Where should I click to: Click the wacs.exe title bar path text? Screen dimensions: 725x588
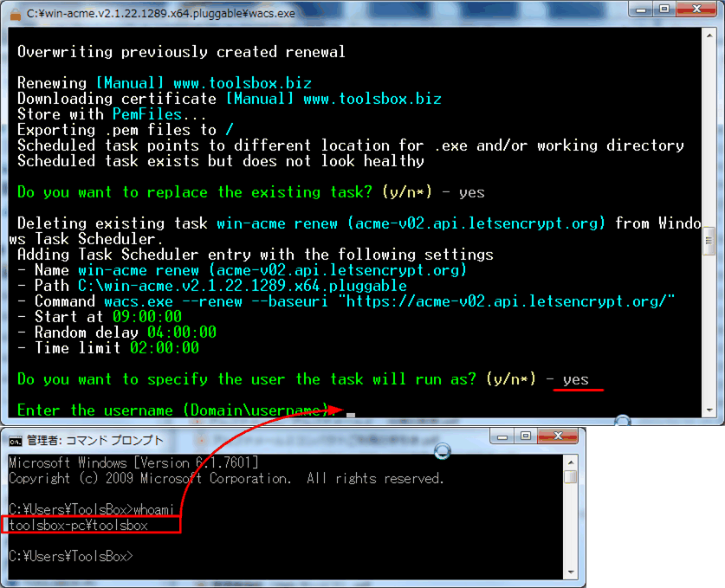point(160,13)
